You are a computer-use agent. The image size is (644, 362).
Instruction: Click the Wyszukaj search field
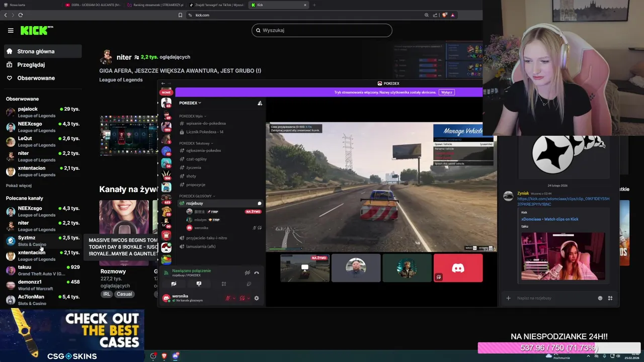pyautogui.click(x=321, y=30)
